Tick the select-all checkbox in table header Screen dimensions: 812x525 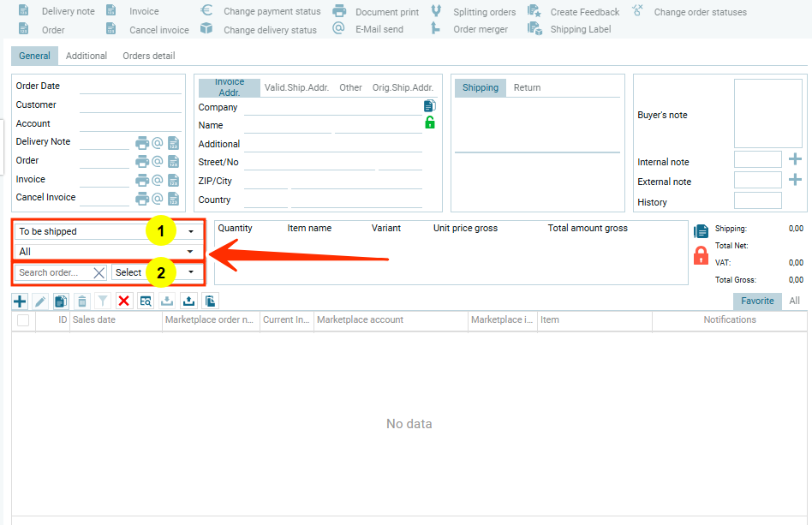23,320
